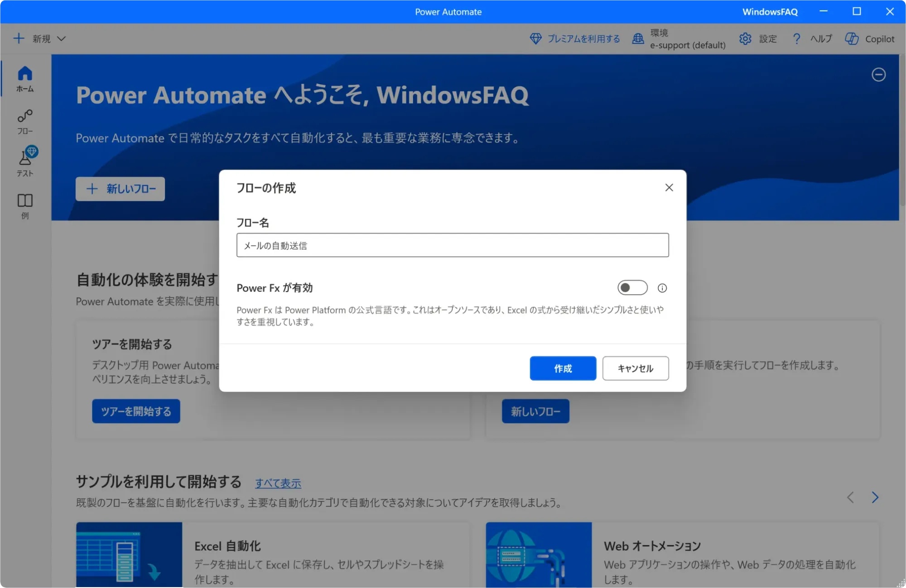Open the Home (ホーム) sidebar tab
This screenshot has width=906, height=588.
click(x=25, y=79)
